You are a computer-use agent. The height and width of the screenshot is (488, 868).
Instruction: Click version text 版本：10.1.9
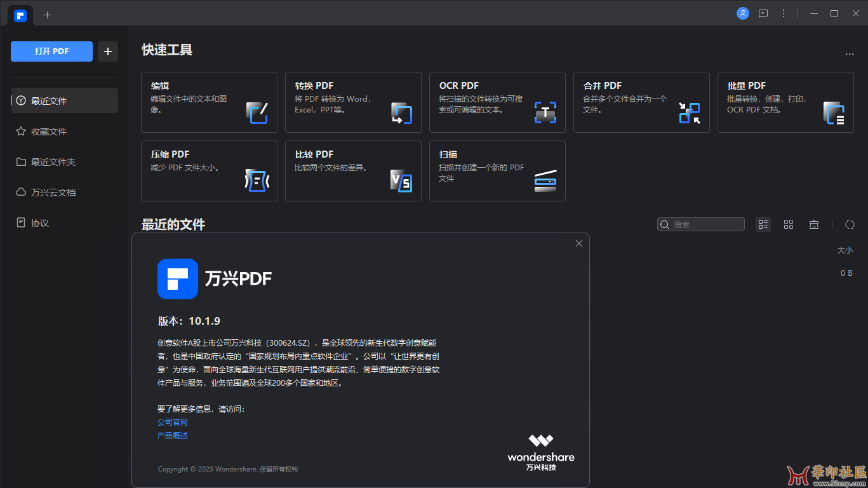(x=189, y=321)
